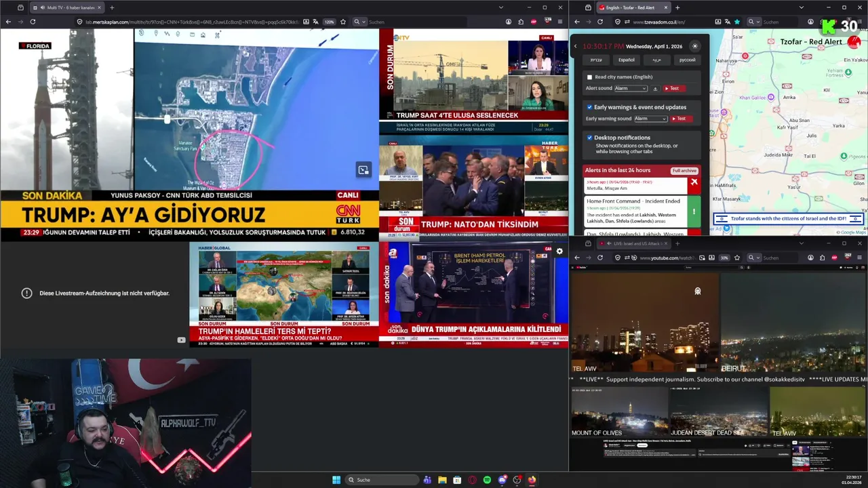Open the YouTube window hamburger menu
The height and width of the screenshot is (488, 868).
coord(860,258)
